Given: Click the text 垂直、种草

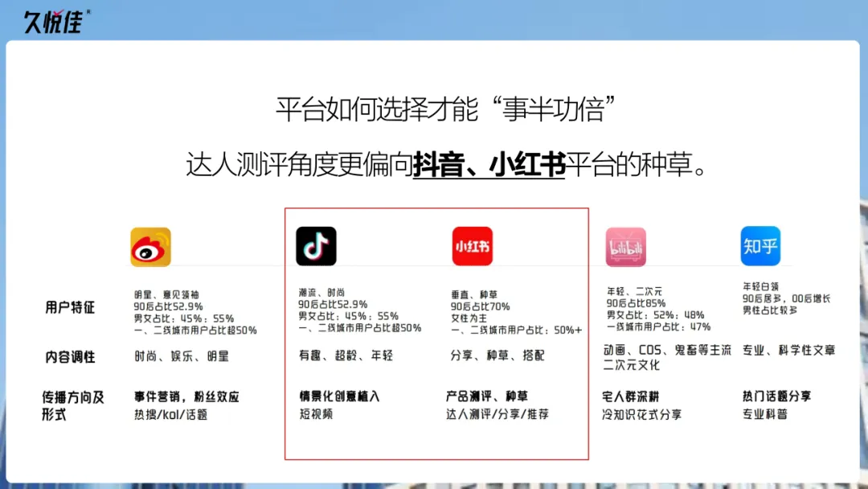Looking at the screenshot, I should pyautogui.click(x=474, y=294).
